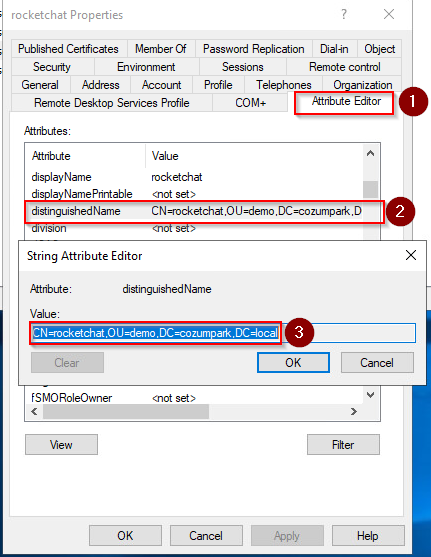Confirm with OK in String Attribute Editor
The width and height of the screenshot is (431, 557).
[293, 363]
